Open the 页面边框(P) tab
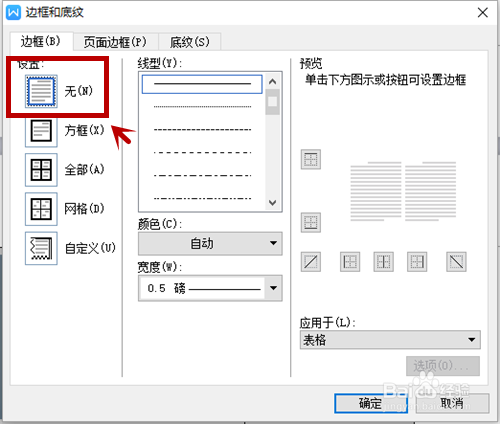The height and width of the screenshot is (424, 500). 115,42
